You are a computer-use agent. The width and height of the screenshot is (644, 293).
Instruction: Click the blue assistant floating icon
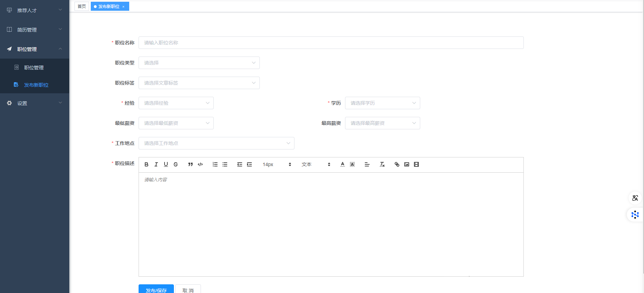(635, 215)
